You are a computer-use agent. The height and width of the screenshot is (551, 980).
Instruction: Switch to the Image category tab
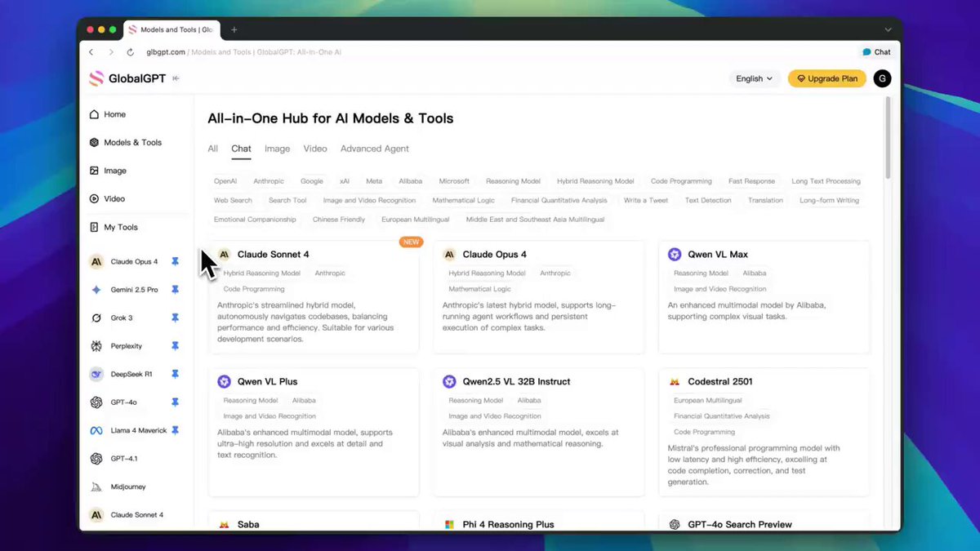pos(277,149)
